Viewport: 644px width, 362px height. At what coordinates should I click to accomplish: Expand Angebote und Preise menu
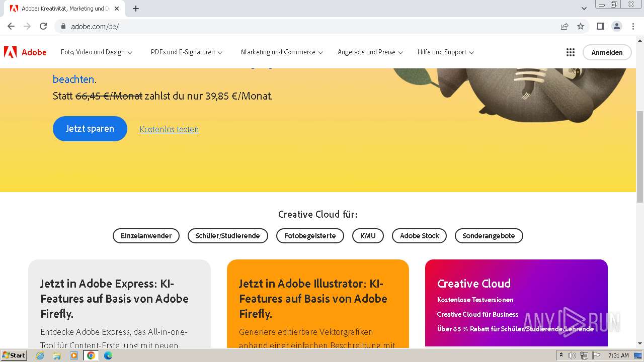pyautogui.click(x=370, y=52)
